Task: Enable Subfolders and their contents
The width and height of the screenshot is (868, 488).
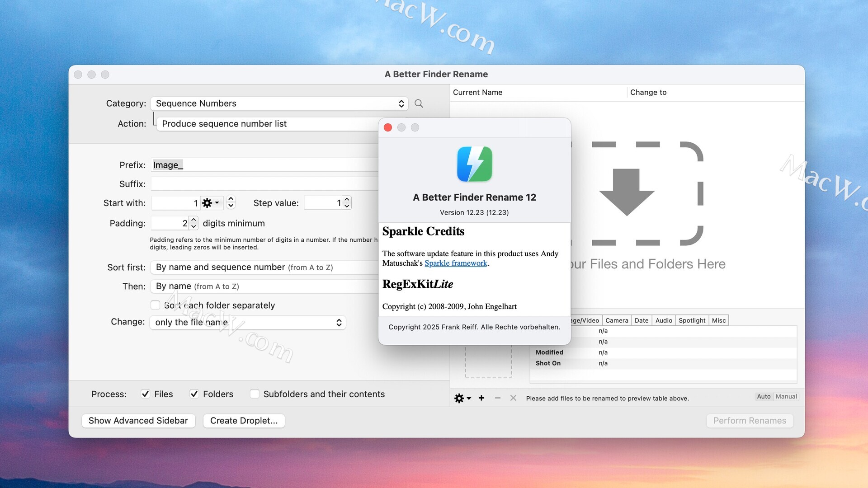Action: click(x=255, y=394)
